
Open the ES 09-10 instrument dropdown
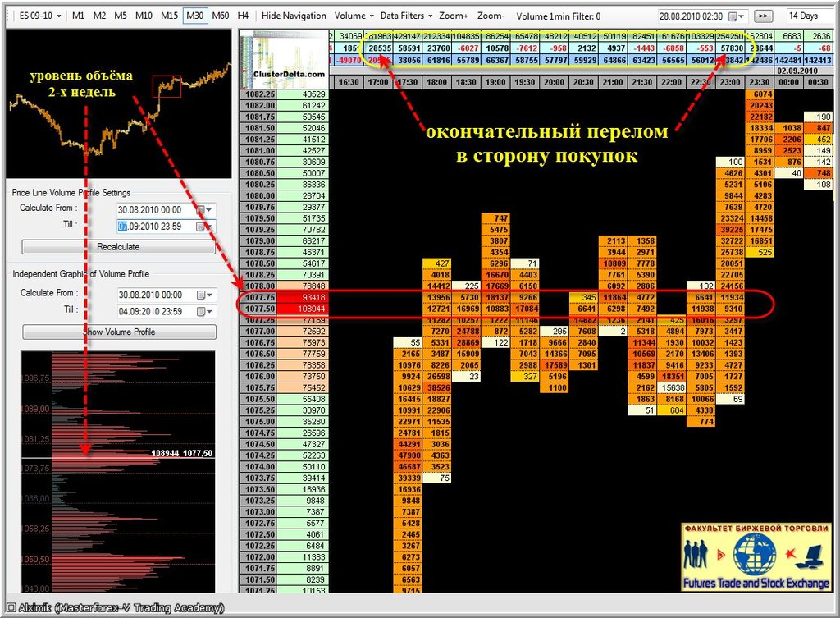point(40,16)
